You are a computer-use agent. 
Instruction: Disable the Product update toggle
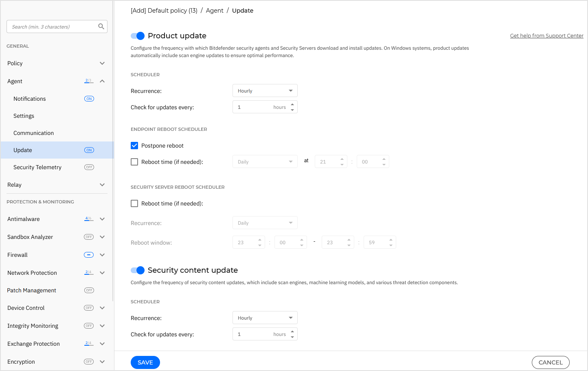(x=138, y=36)
